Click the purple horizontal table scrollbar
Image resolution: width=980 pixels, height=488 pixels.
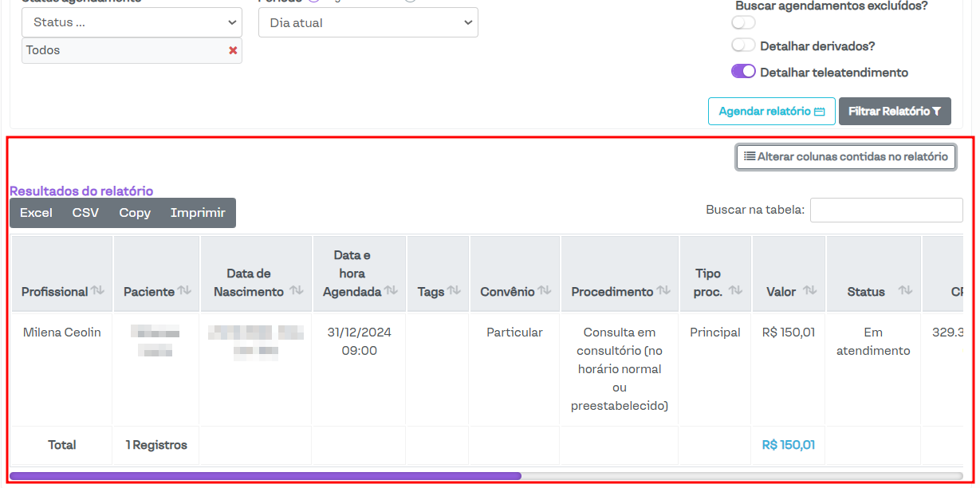click(x=265, y=476)
